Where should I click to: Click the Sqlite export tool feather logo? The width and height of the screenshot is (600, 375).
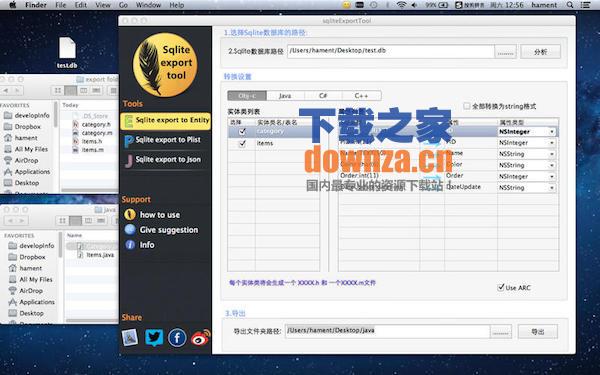point(165,64)
